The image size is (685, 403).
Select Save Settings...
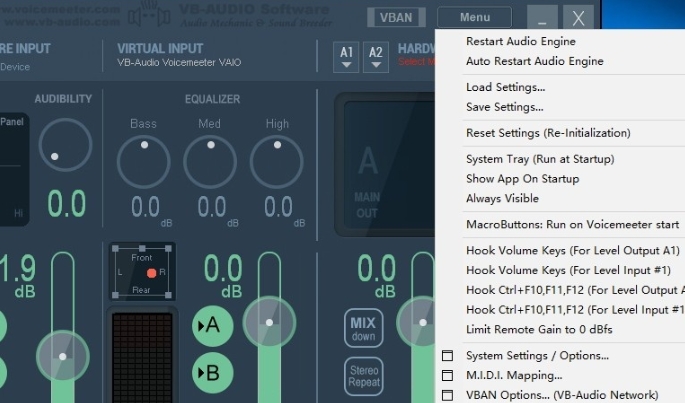[x=505, y=107]
